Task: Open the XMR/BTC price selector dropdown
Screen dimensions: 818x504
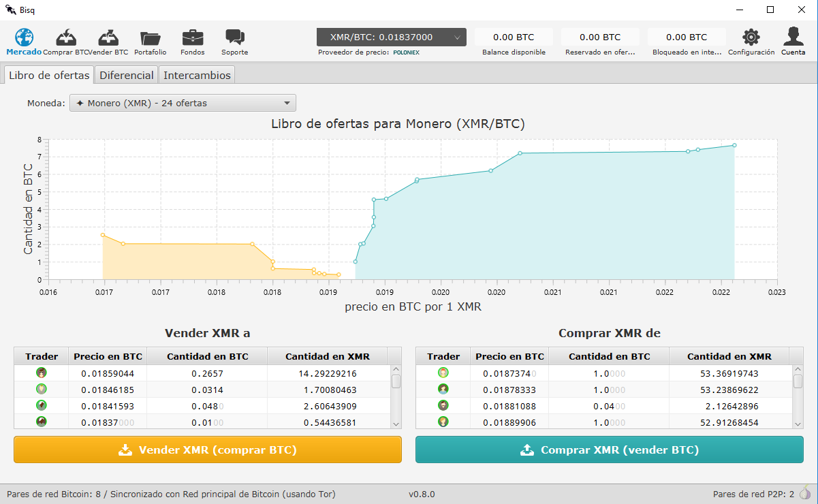Action: pos(392,37)
